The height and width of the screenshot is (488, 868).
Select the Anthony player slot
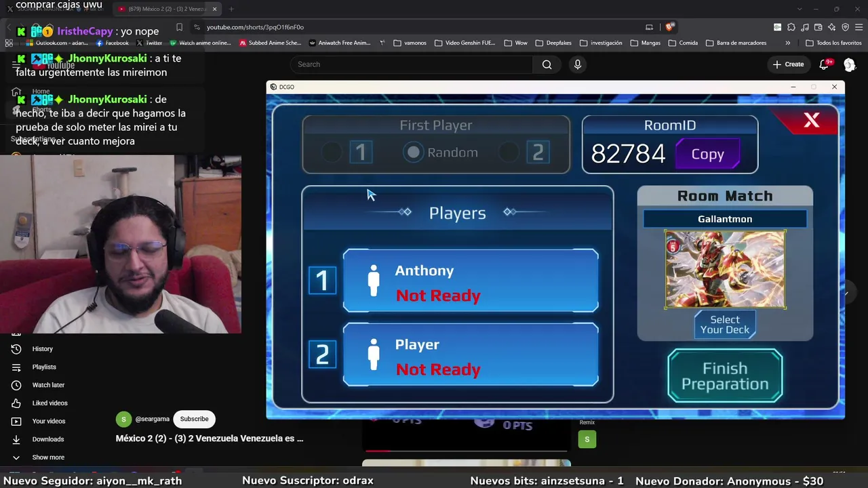coord(471,281)
